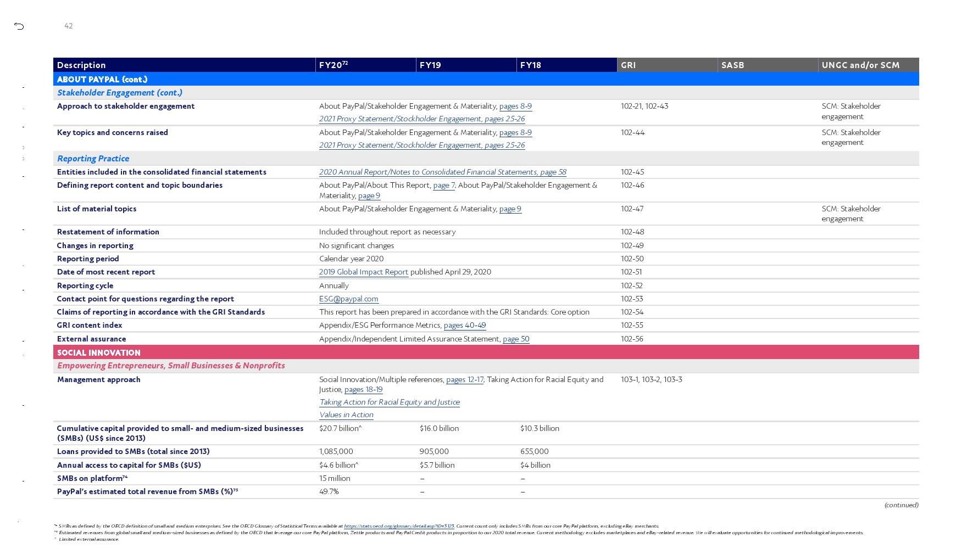Click the ESG@paypal.com email link
Image resolution: width=956 pixels, height=560 pixels.
(x=349, y=299)
